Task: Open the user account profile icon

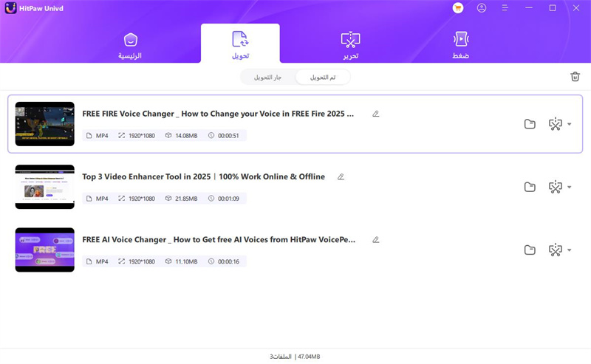Action: (x=482, y=8)
